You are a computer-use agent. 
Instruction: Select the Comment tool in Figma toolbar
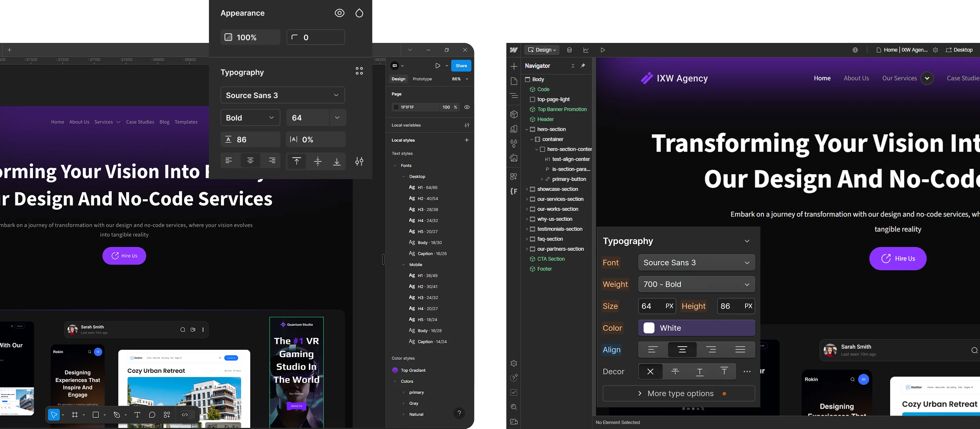152,415
